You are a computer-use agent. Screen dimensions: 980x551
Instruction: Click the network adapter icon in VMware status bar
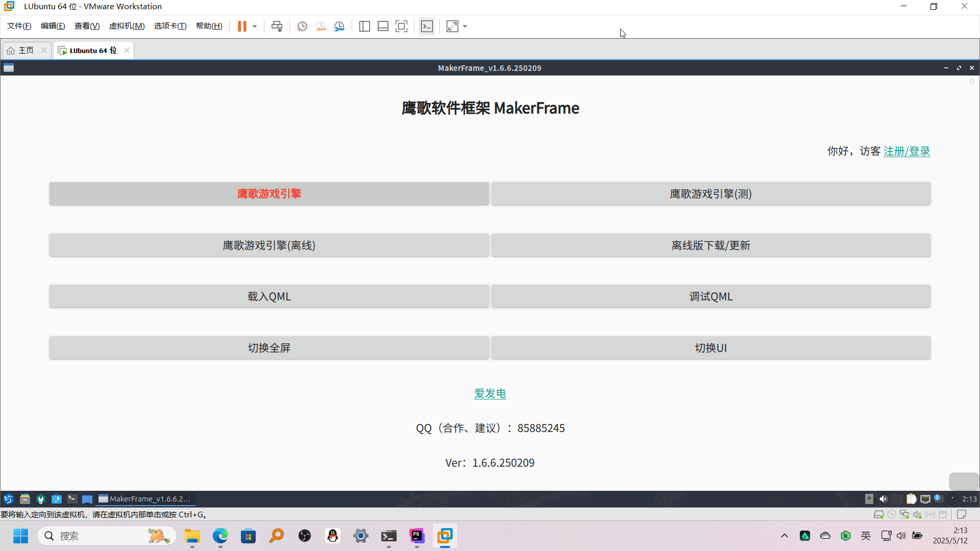(x=904, y=514)
